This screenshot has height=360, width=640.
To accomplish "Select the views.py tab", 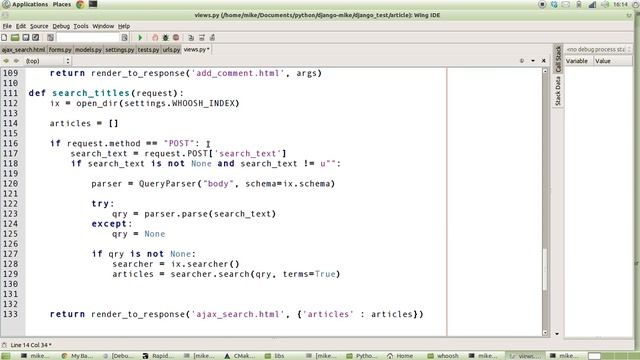I will 196,49.
